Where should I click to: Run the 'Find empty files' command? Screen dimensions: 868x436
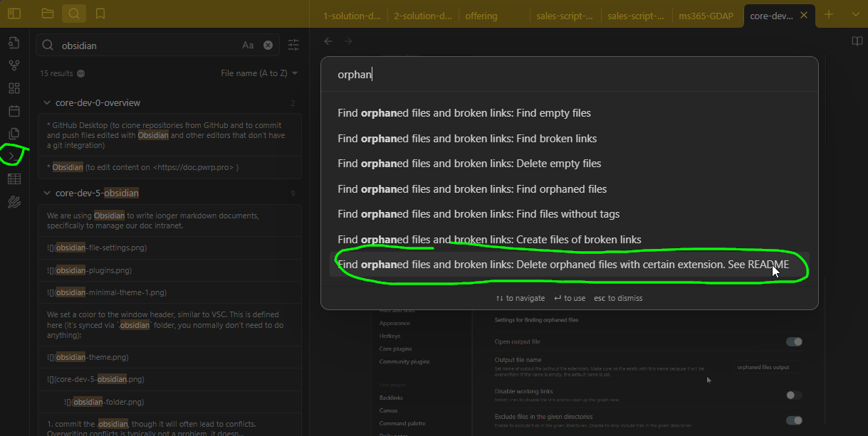pos(569,113)
